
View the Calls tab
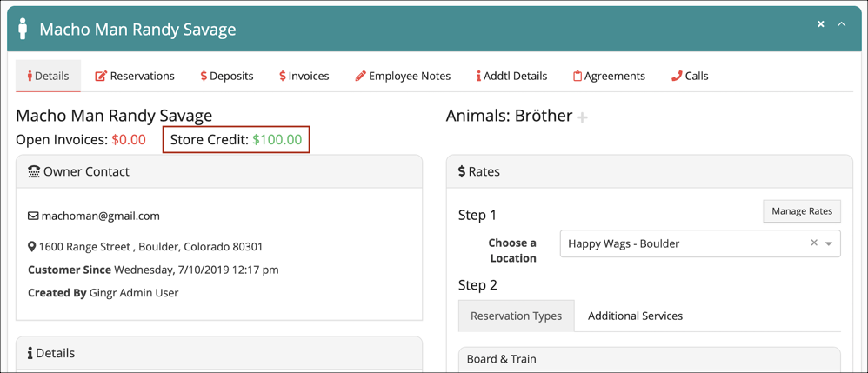690,76
